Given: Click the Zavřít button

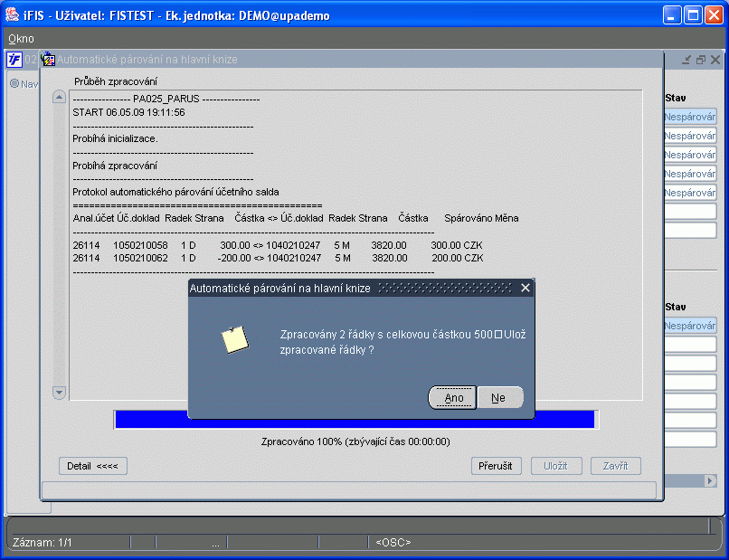Looking at the screenshot, I should tap(616, 466).
